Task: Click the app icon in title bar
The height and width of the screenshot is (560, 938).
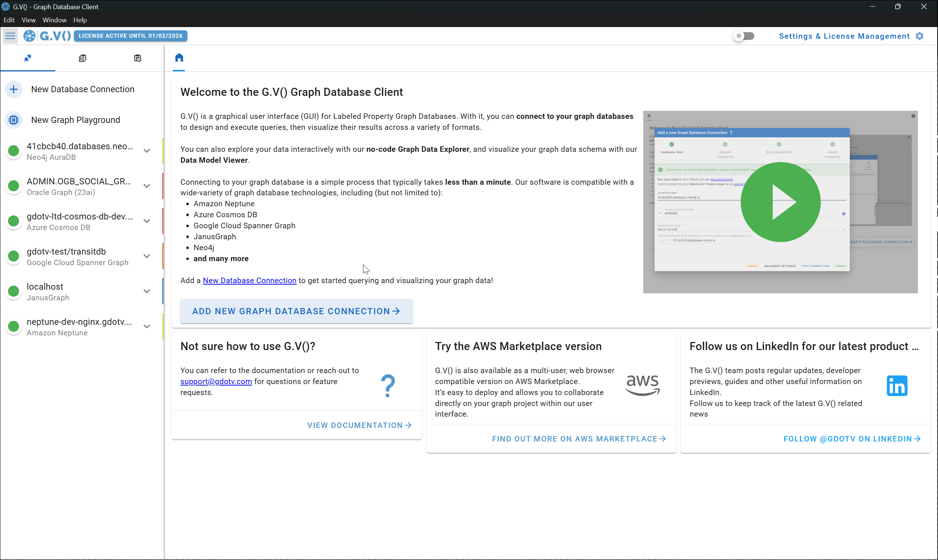Action: (x=5, y=7)
